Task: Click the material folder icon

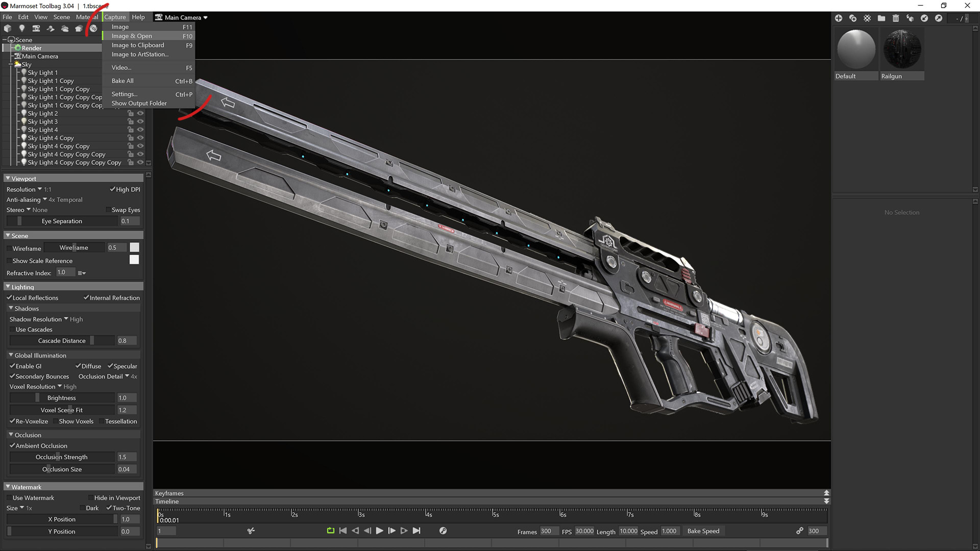Action: point(881,18)
